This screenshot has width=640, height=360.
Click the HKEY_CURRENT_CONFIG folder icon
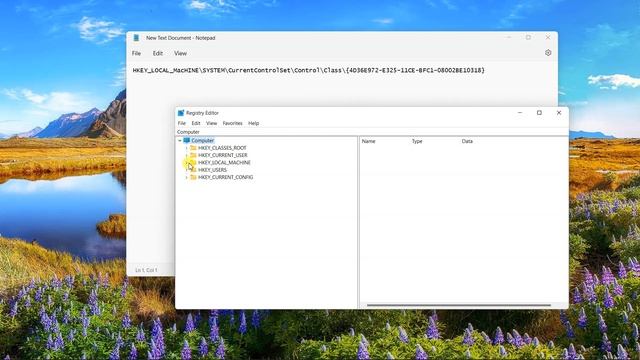pos(193,178)
